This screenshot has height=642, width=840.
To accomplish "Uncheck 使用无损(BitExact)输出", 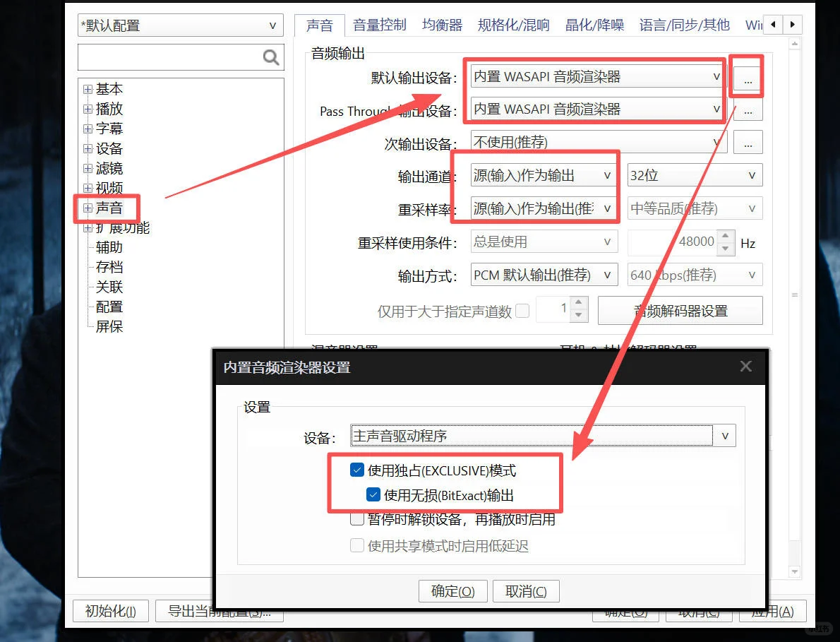I will click(373, 494).
